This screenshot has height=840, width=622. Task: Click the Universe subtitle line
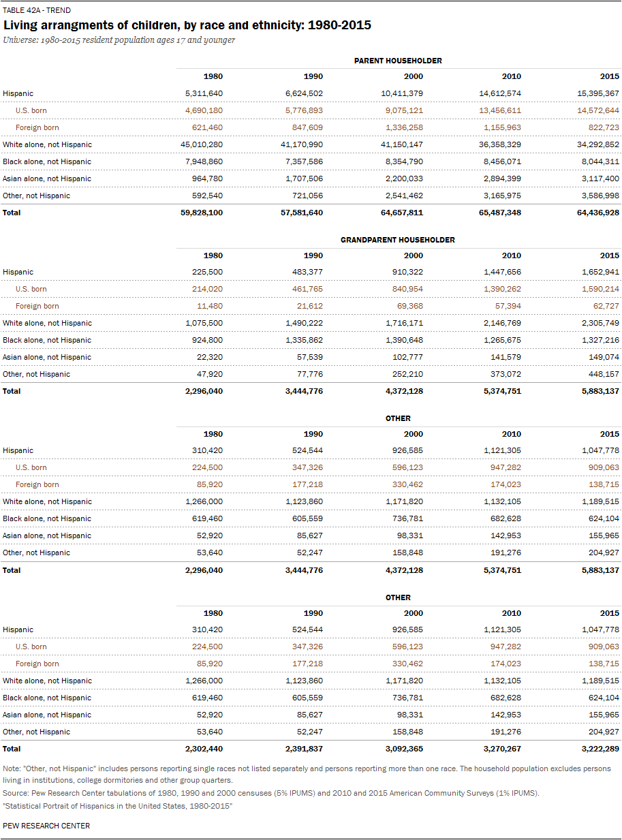119,40
